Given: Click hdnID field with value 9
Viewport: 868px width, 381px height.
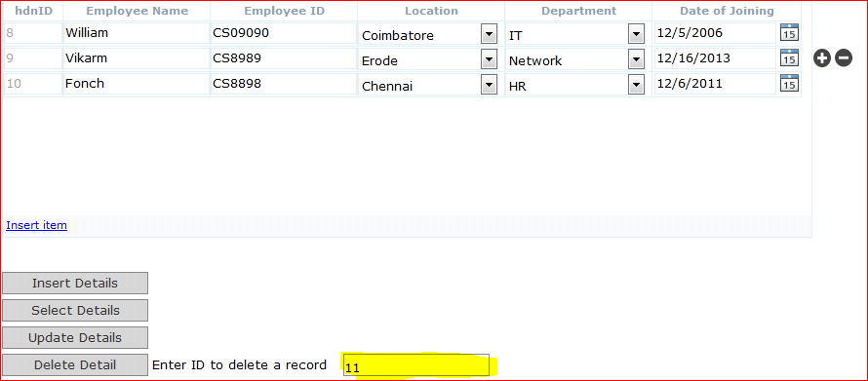Looking at the screenshot, I should (x=32, y=58).
